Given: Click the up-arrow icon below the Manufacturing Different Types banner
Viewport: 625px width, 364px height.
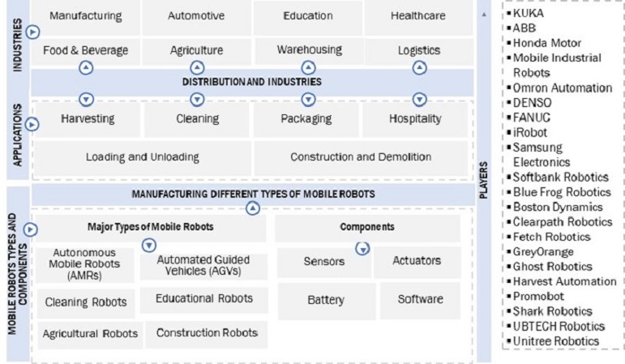Looking at the screenshot, I should 252,208.
